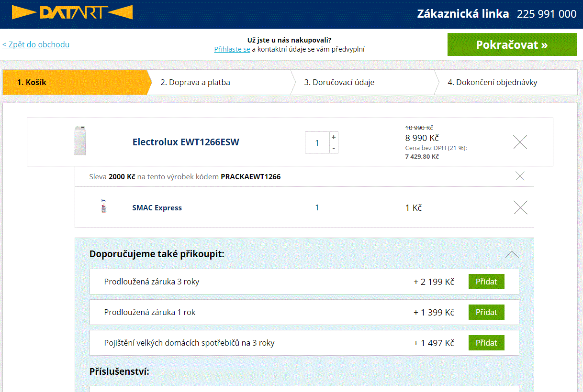Remove SMAC Express from cart
The width and height of the screenshot is (583, 392).
coord(520,207)
